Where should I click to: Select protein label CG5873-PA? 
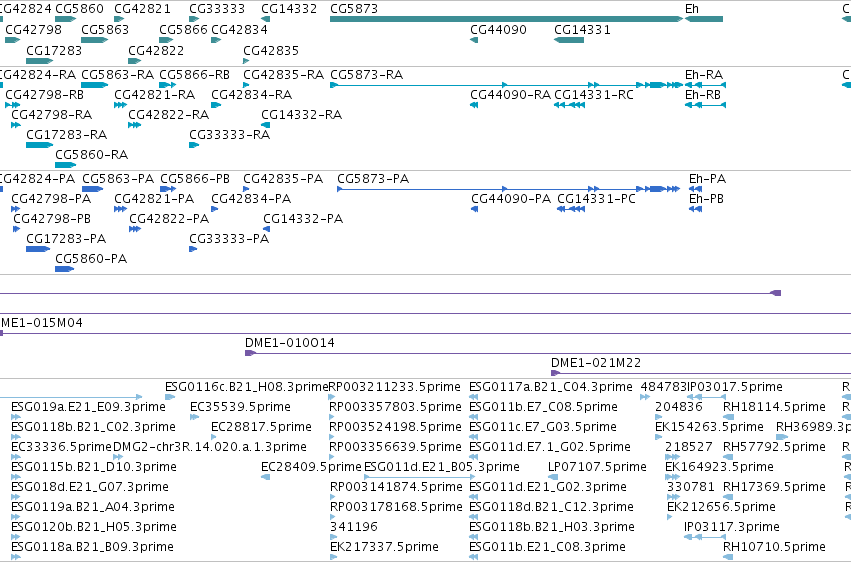click(x=373, y=178)
